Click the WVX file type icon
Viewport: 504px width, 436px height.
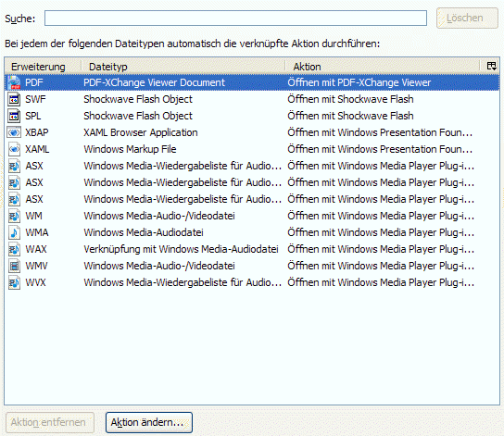[x=14, y=283]
